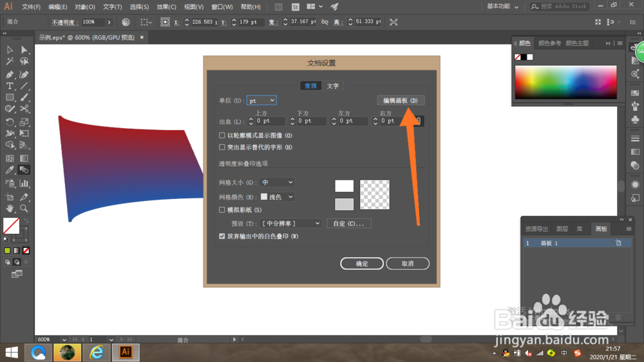Open the File menu
Viewport: 644px width, 362px height.
click(x=31, y=7)
